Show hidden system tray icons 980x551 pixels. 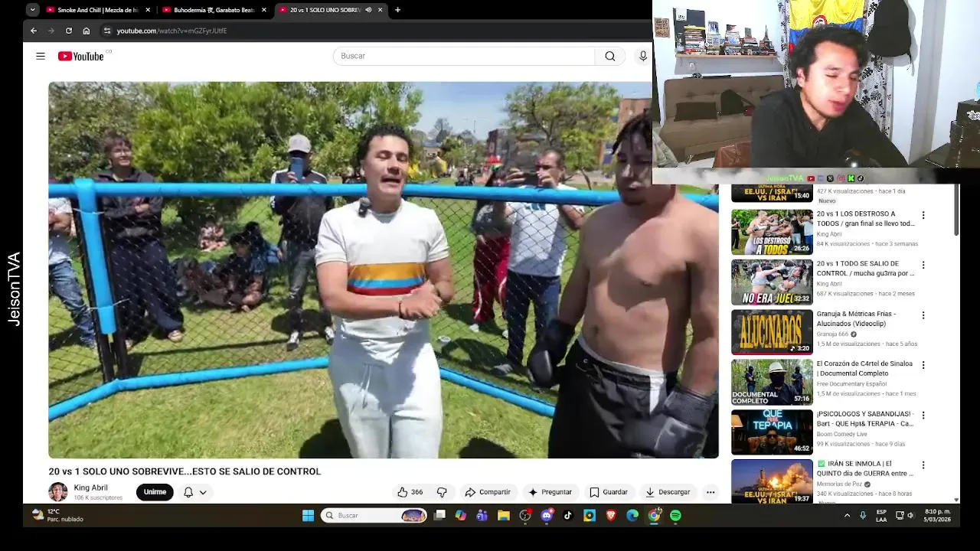coord(847,516)
